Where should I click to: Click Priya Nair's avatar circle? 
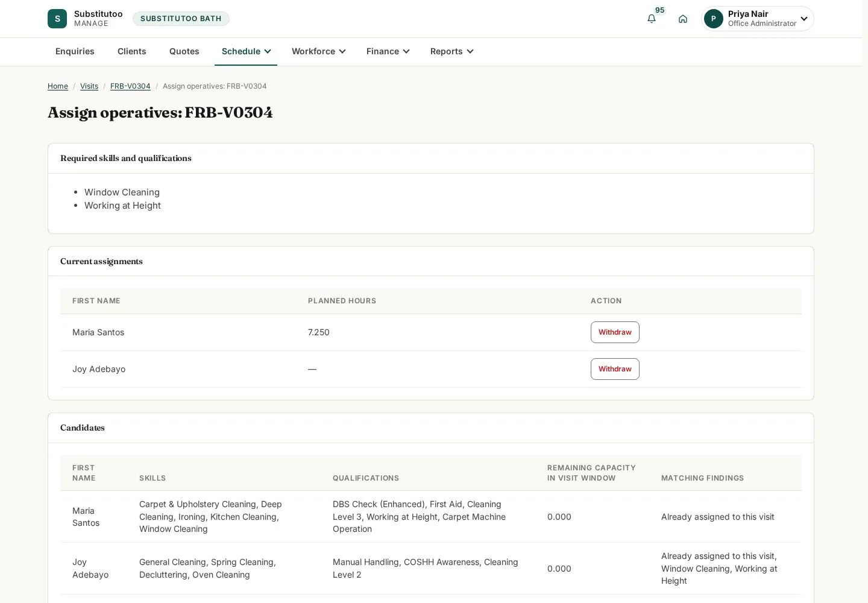714,19
